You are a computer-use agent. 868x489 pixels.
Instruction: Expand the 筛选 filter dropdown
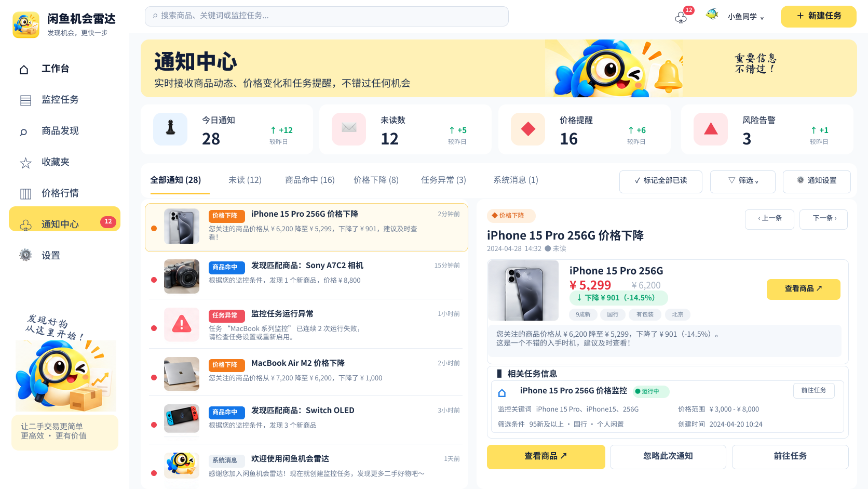742,181
